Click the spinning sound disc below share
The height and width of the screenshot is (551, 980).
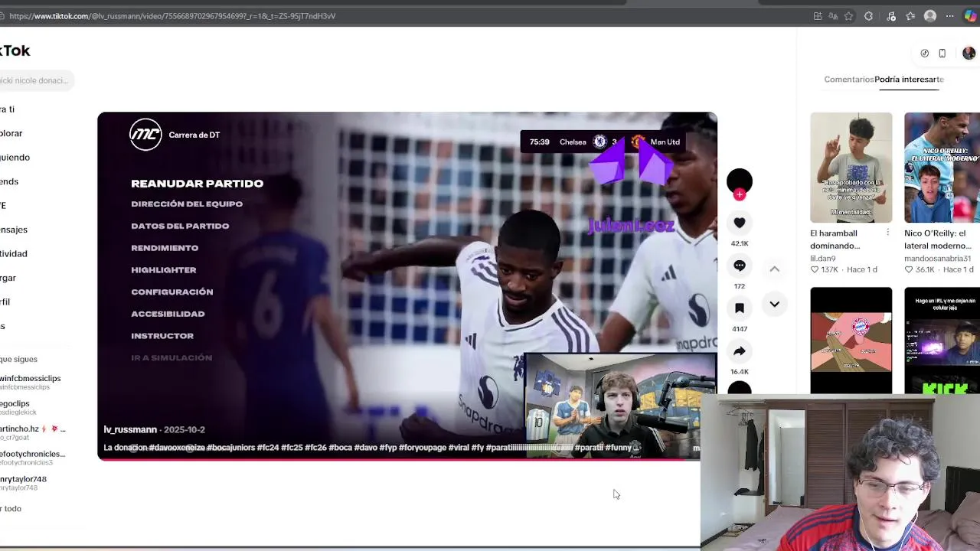point(740,389)
